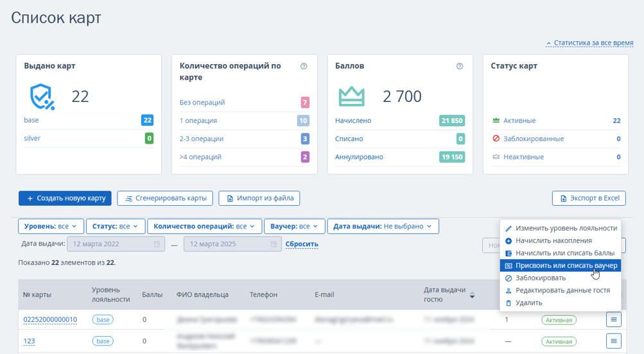Click base tag in card 02252000000010 row
The image size is (644, 354).
(103, 319)
